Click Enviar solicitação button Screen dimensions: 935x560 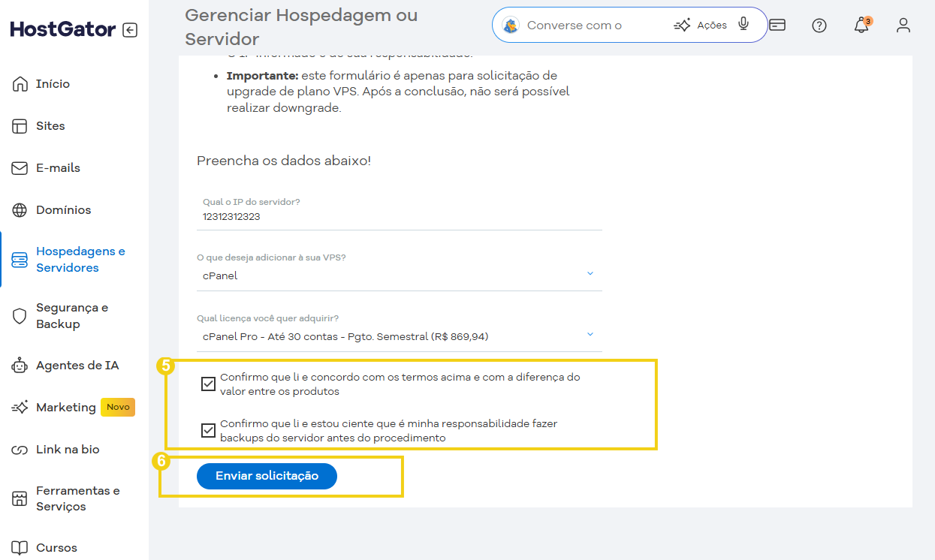pos(267,476)
